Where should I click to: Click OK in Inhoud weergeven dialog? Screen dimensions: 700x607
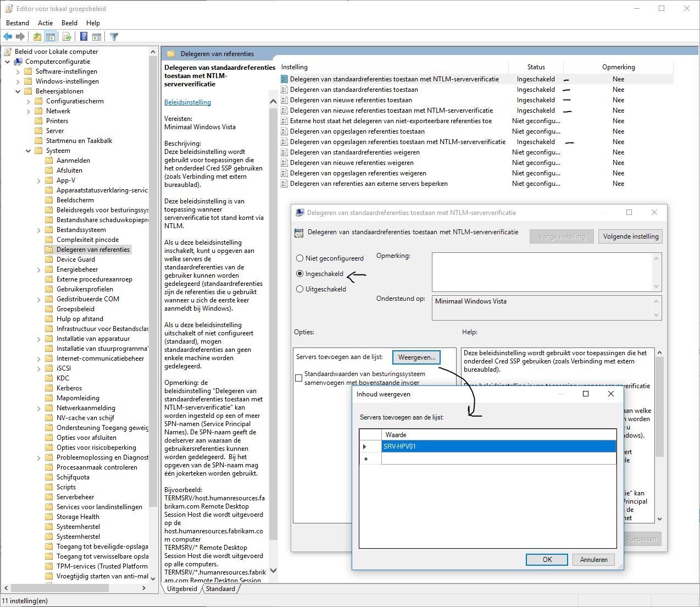547,560
